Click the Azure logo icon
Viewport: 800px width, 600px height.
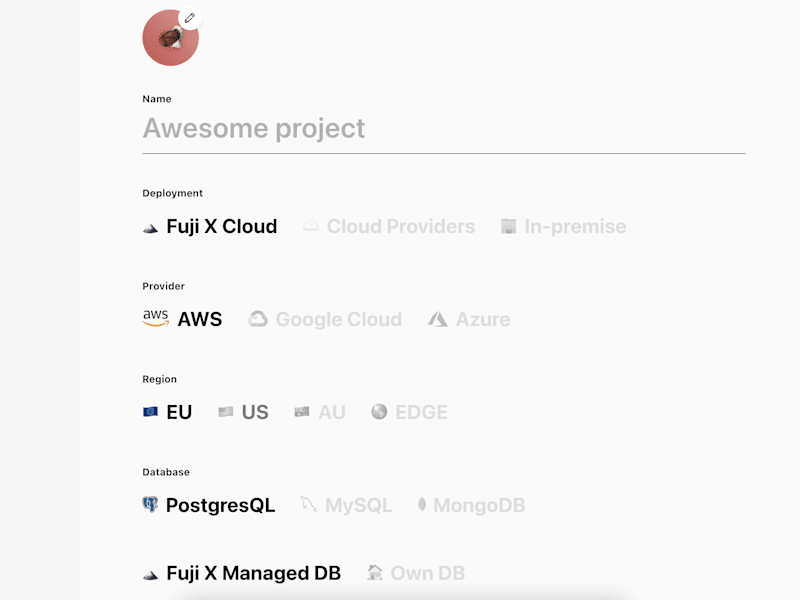438,319
